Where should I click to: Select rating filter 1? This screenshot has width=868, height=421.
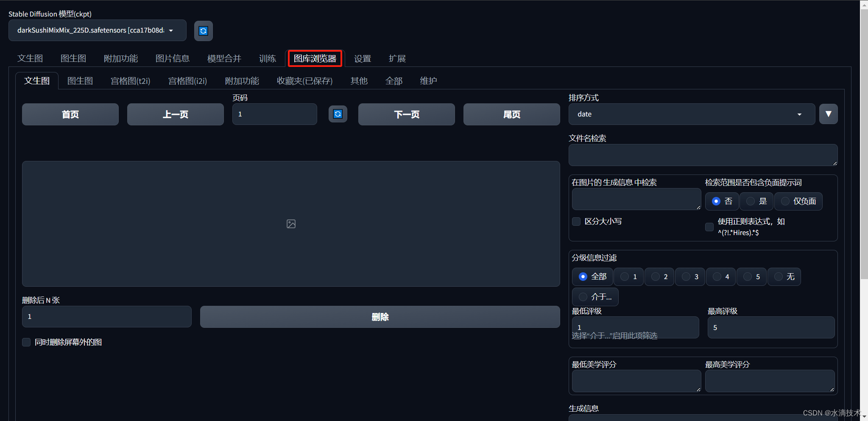click(x=629, y=277)
